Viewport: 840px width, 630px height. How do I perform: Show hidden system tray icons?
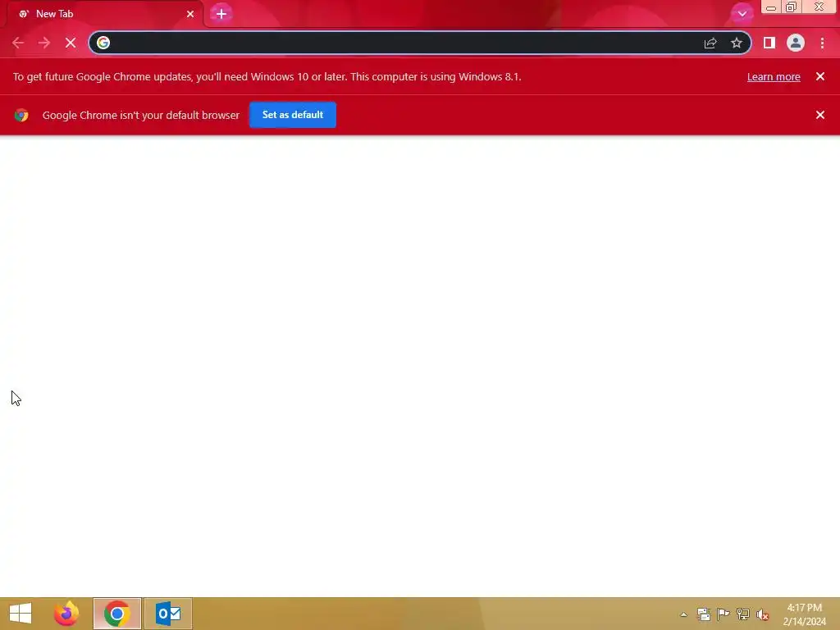coord(683,614)
